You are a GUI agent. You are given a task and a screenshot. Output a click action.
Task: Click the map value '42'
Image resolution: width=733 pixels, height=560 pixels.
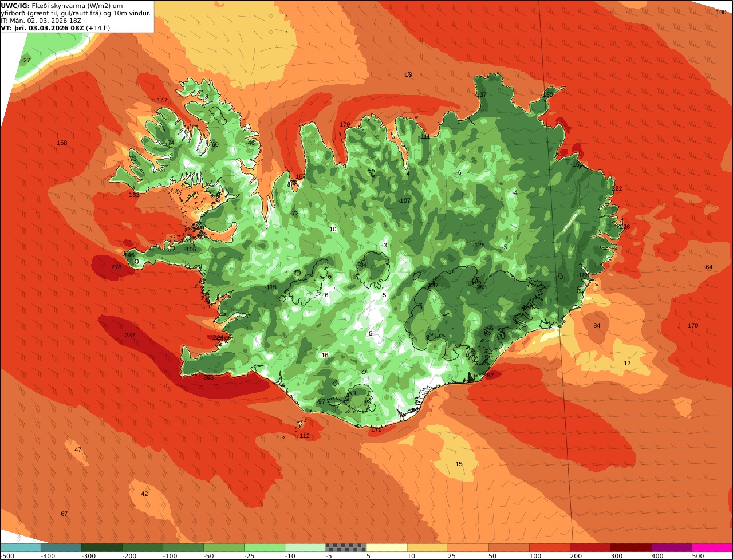144,494
